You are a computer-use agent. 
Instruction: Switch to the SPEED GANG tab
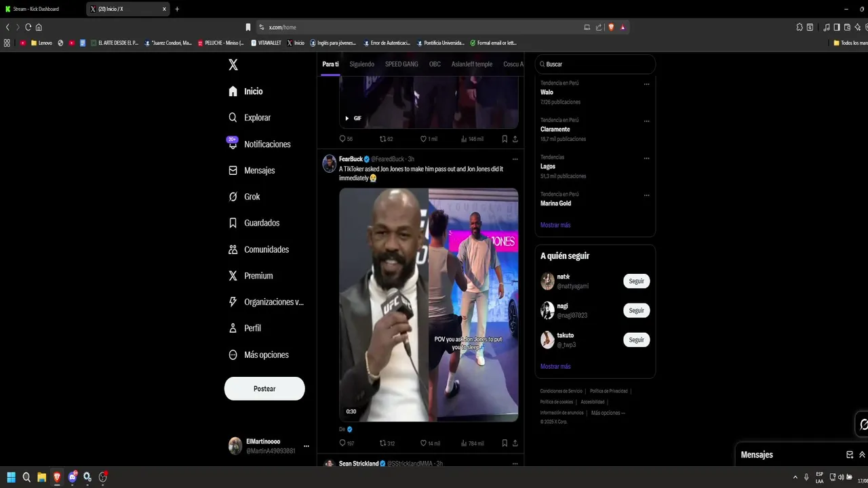(401, 64)
